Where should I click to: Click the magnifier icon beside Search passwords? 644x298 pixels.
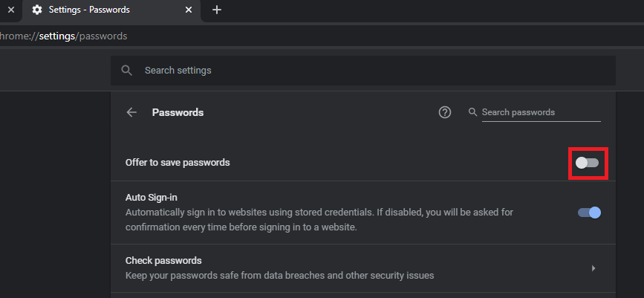472,112
